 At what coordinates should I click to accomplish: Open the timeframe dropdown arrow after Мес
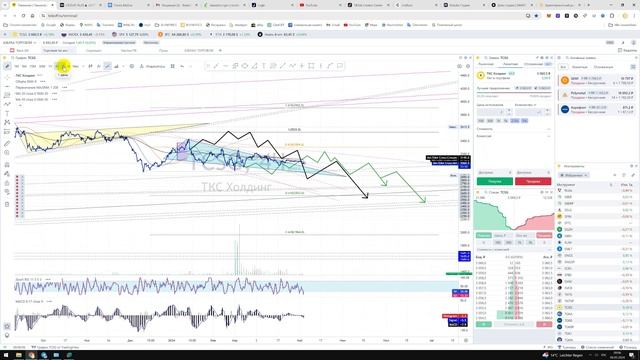coord(83,66)
